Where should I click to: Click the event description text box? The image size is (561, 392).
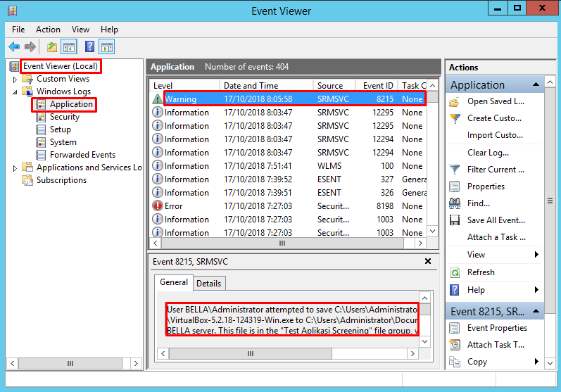(x=292, y=319)
